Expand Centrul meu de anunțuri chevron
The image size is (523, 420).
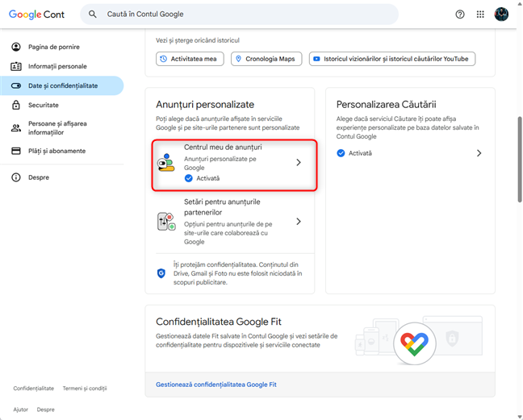(298, 163)
